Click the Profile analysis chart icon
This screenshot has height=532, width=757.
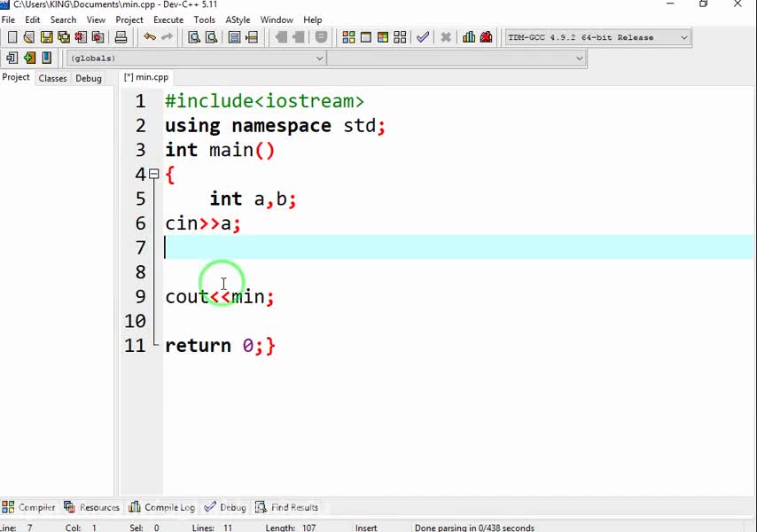click(469, 37)
